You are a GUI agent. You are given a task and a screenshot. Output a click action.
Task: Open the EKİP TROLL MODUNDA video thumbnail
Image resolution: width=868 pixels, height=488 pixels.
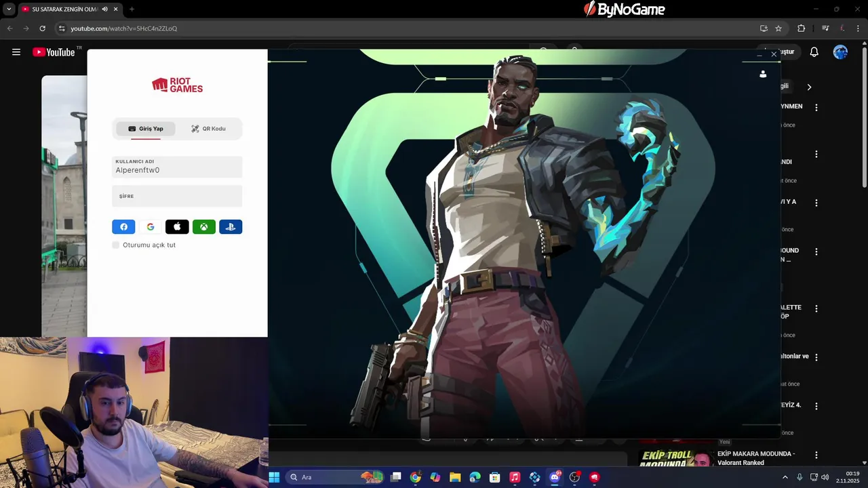676,457
